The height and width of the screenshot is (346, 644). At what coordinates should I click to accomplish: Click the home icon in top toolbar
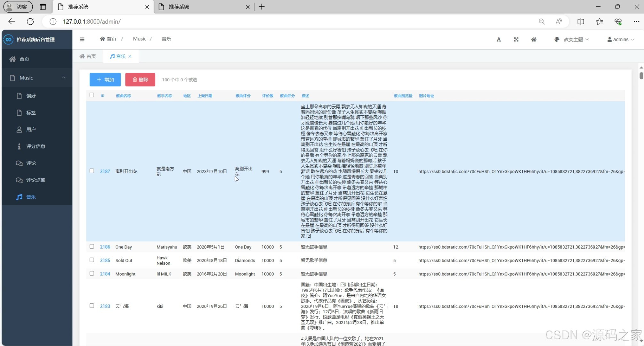pyautogui.click(x=534, y=39)
